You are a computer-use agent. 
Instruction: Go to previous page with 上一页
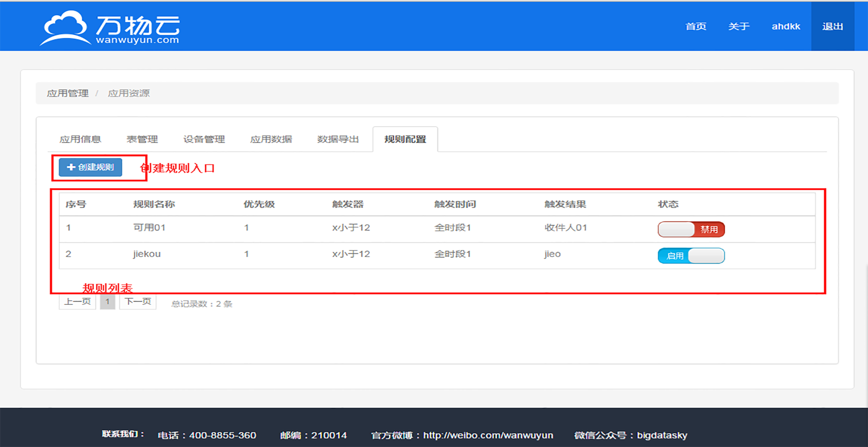[77, 302]
